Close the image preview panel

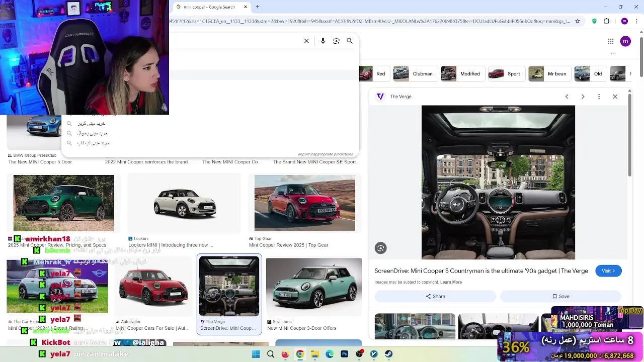tap(615, 97)
